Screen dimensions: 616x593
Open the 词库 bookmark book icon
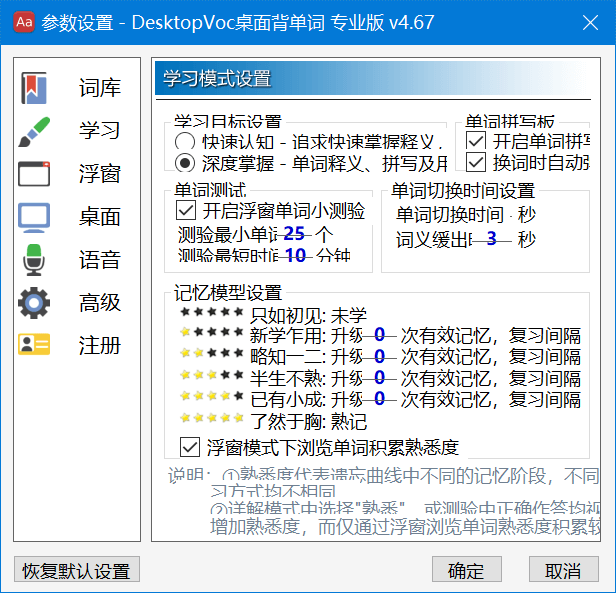tap(34, 88)
